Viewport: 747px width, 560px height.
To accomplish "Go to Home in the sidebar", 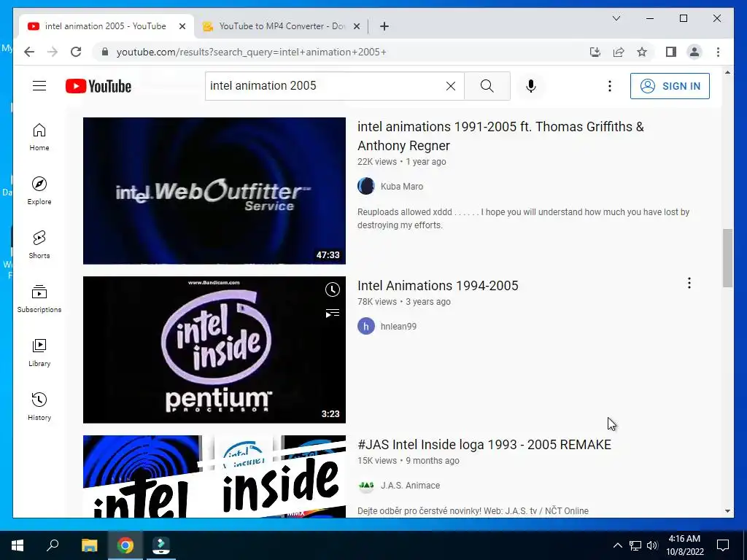I will 39,137.
